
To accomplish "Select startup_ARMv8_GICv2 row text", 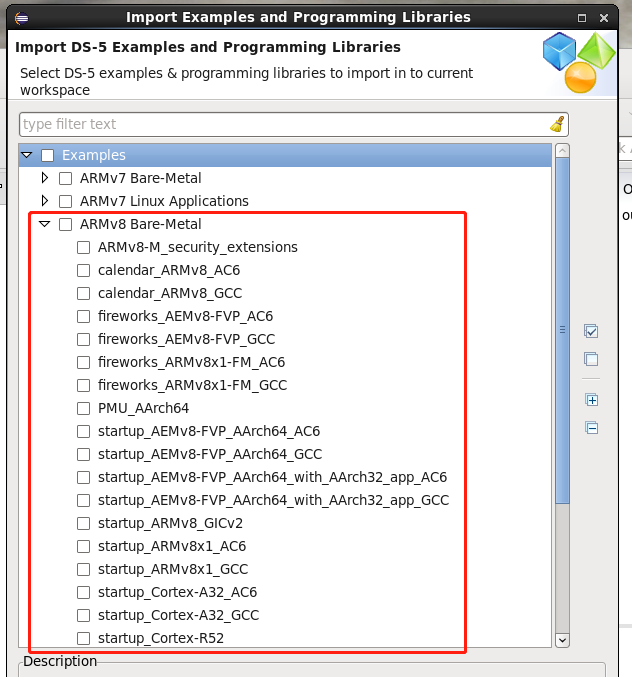I will pyautogui.click(x=171, y=523).
